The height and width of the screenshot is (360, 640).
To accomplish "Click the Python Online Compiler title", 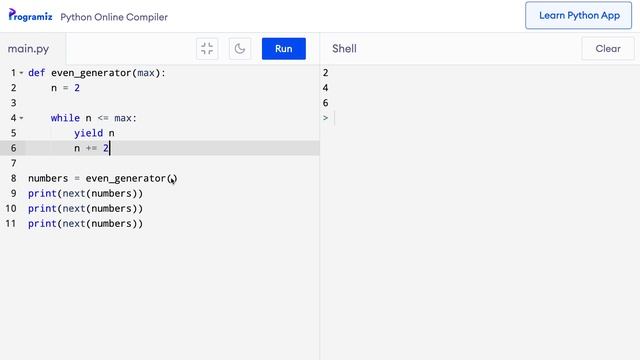I will pos(114,17).
